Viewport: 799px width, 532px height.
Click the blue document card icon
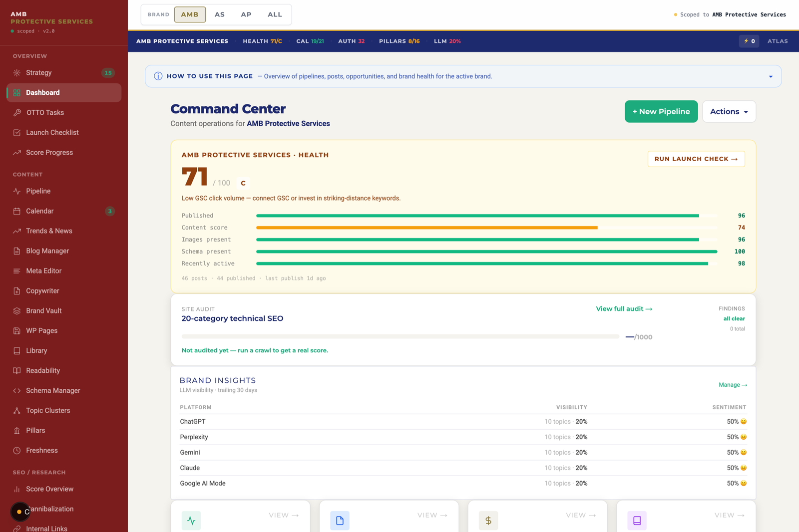pyautogui.click(x=340, y=521)
